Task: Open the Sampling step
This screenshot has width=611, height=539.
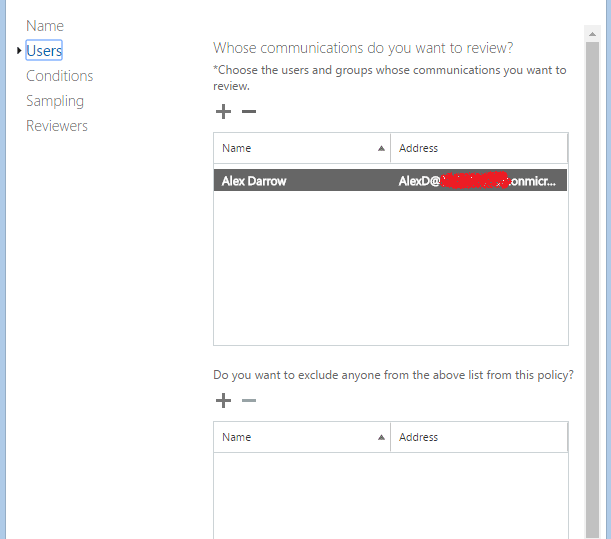Action: click(x=55, y=101)
